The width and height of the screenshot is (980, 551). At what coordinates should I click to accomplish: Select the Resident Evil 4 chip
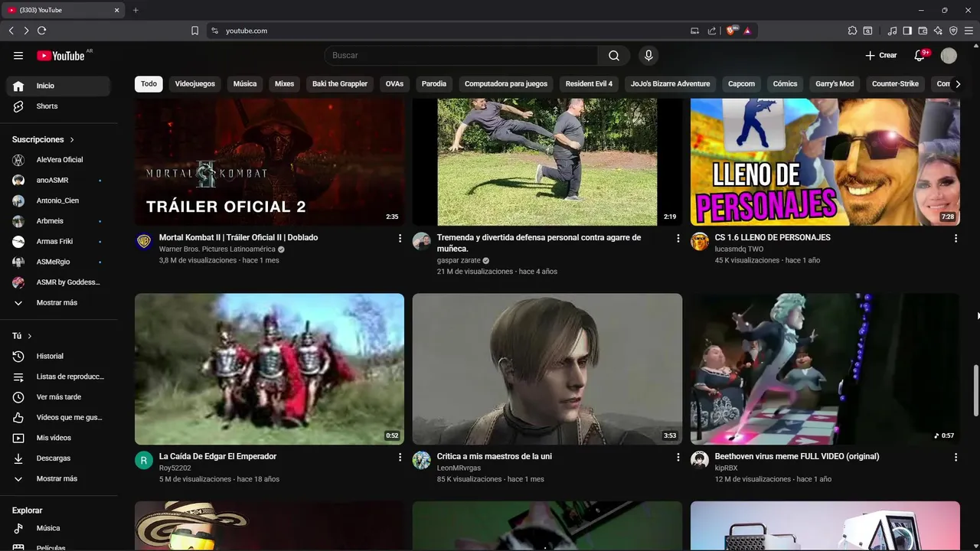pos(589,84)
